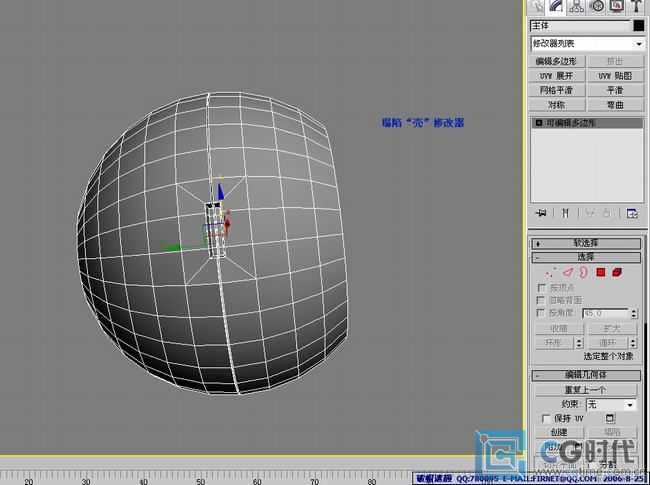The image size is (650, 485).
Task: Click the 环形 ring selection button
Action: 553,343
